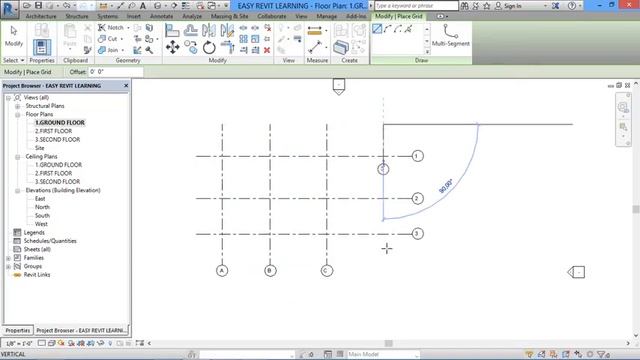This screenshot has height=360, width=640.
Task: Select the Offset tool
Action: (x=191, y=30)
